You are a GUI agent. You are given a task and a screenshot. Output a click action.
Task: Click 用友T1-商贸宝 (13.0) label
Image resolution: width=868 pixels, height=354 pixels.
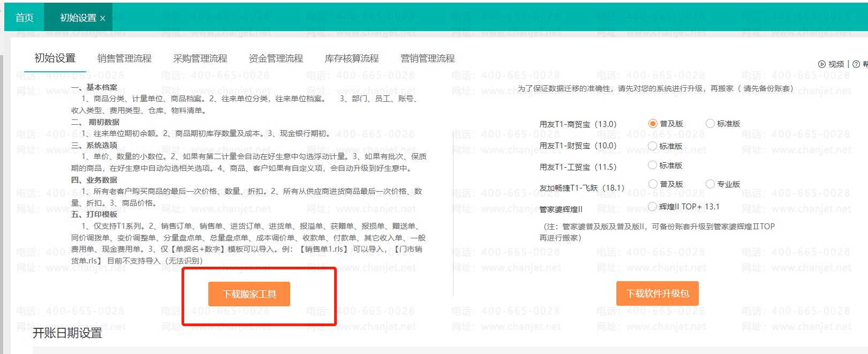(578, 124)
